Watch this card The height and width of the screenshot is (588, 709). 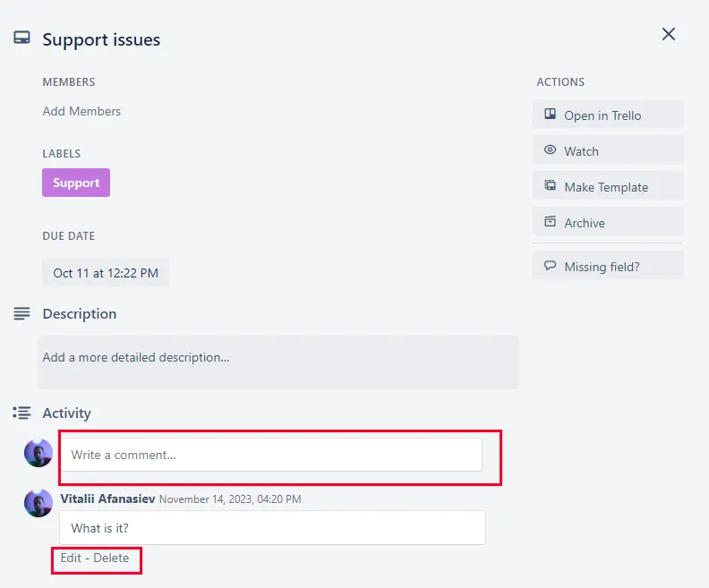pos(608,150)
